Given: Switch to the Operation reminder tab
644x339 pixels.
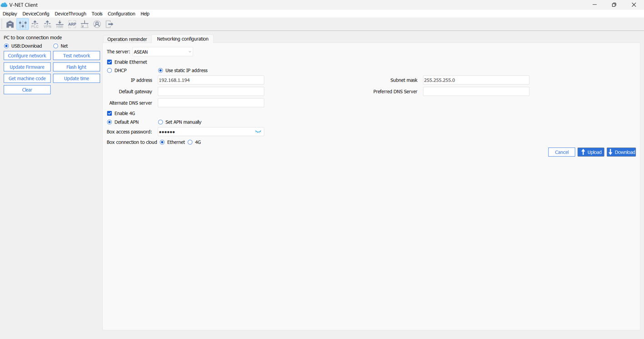Looking at the screenshot, I should (127, 39).
